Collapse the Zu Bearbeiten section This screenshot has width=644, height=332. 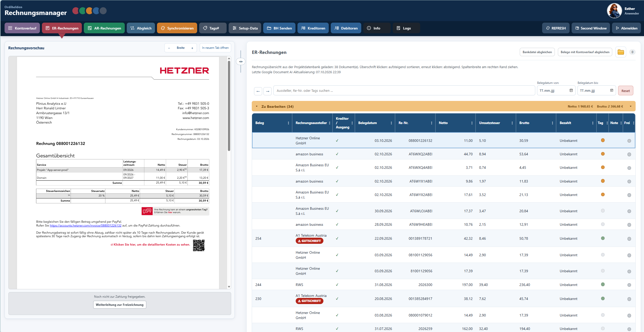tap(257, 107)
